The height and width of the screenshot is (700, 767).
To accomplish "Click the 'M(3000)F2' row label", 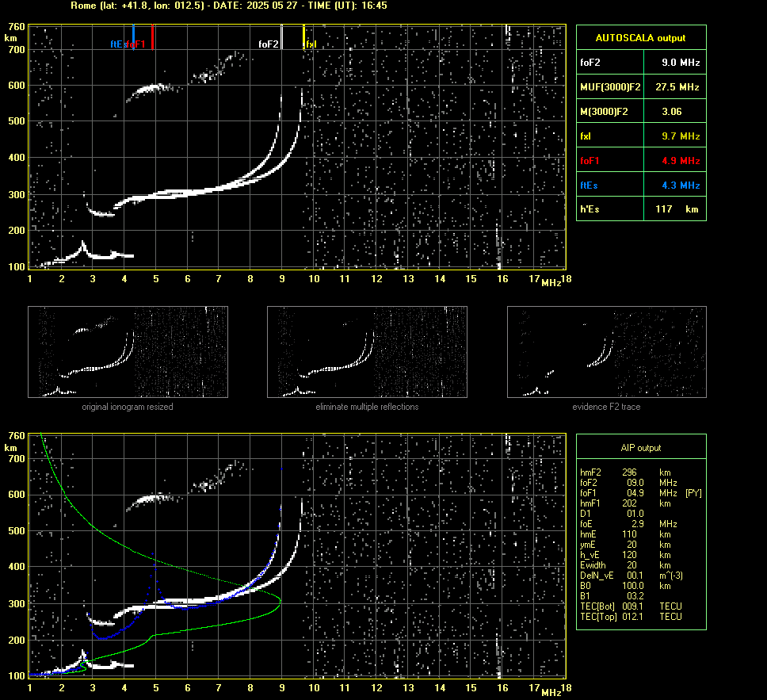I will click(604, 112).
